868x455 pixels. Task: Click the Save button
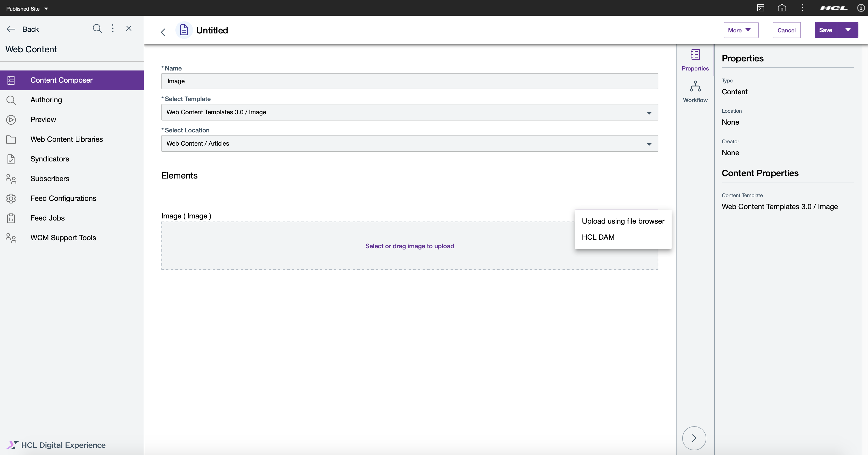pyautogui.click(x=826, y=30)
